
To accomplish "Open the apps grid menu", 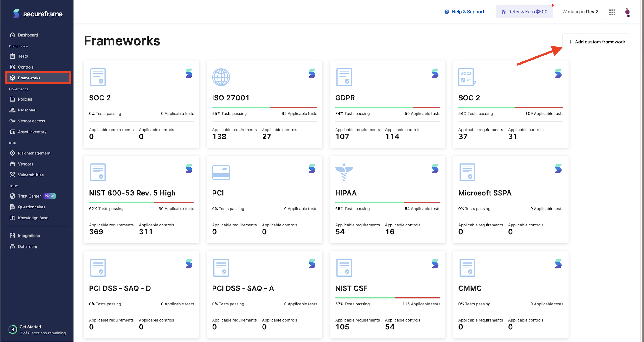I will pyautogui.click(x=612, y=12).
